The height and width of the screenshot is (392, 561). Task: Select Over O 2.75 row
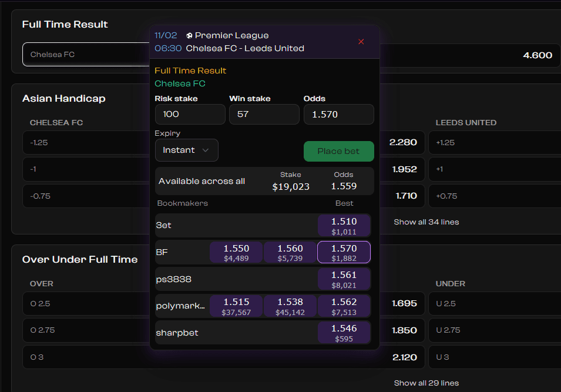[86, 330]
